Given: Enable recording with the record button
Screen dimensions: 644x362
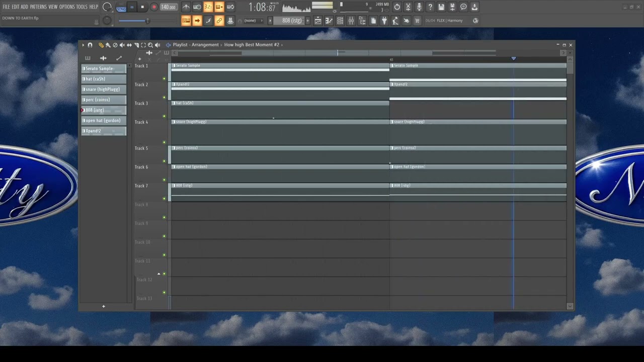Looking at the screenshot, I should click(154, 7).
